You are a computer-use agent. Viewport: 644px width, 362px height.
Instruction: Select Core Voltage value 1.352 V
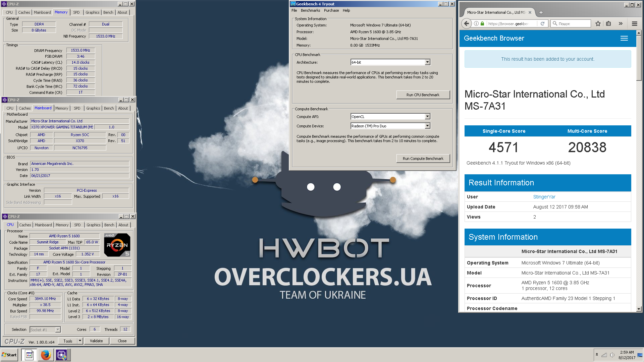click(88, 254)
